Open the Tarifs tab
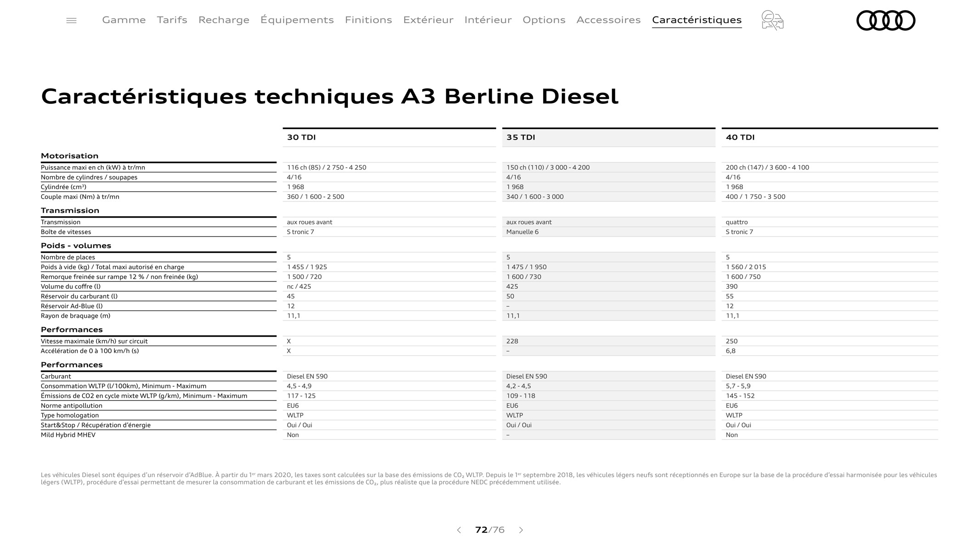Viewport: 980px width, 551px height. coord(172,20)
